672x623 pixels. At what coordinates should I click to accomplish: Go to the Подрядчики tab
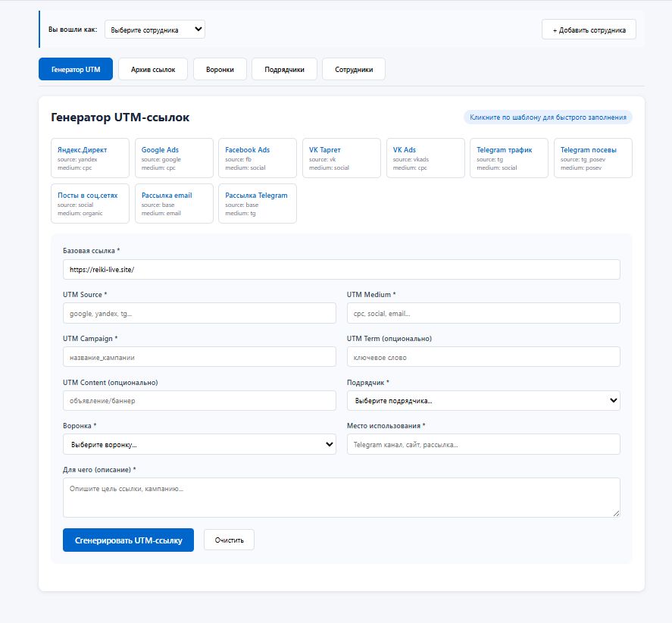click(x=284, y=69)
